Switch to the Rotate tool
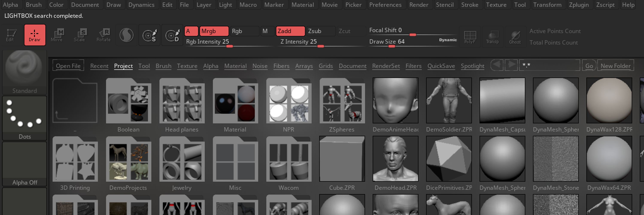 [104, 35]
